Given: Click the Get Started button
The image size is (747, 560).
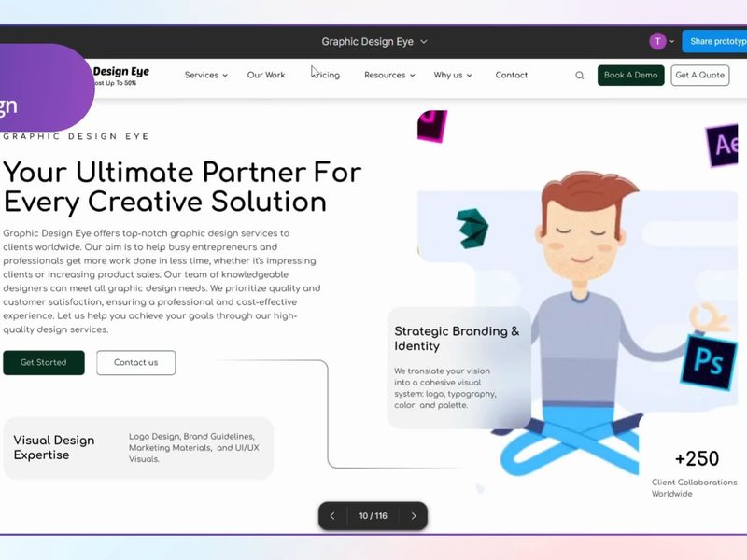Looking at the screenshot, I should (44, 362).
